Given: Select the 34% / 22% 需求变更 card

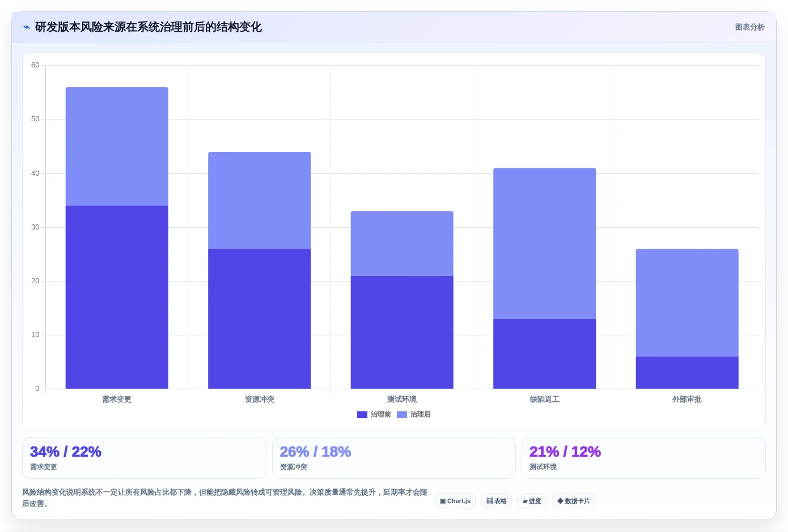Looking at the screenshot, I should [x=144, y=458].
